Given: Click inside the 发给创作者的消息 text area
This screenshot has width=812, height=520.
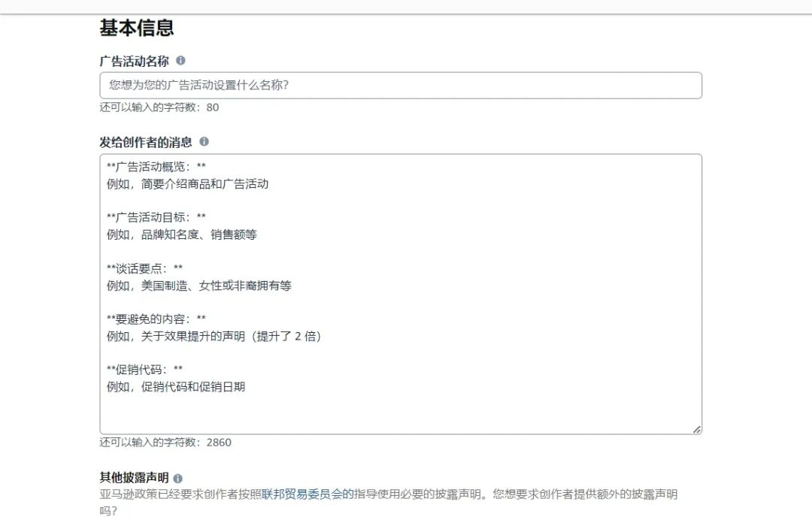Looking at the screenshot, I should 401,294.
